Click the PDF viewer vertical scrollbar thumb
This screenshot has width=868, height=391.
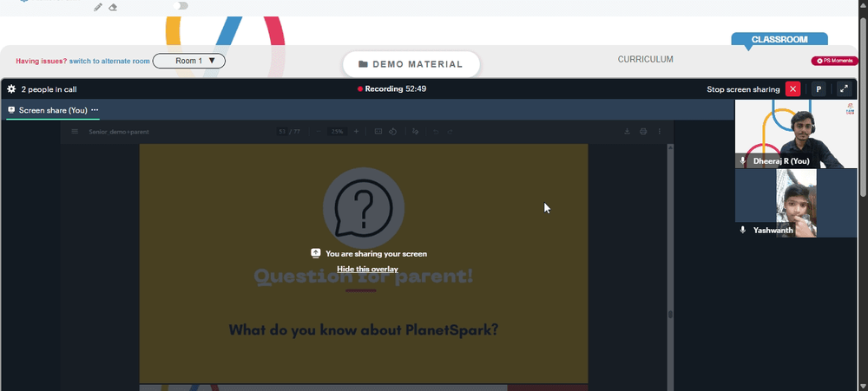coord(670,314)
